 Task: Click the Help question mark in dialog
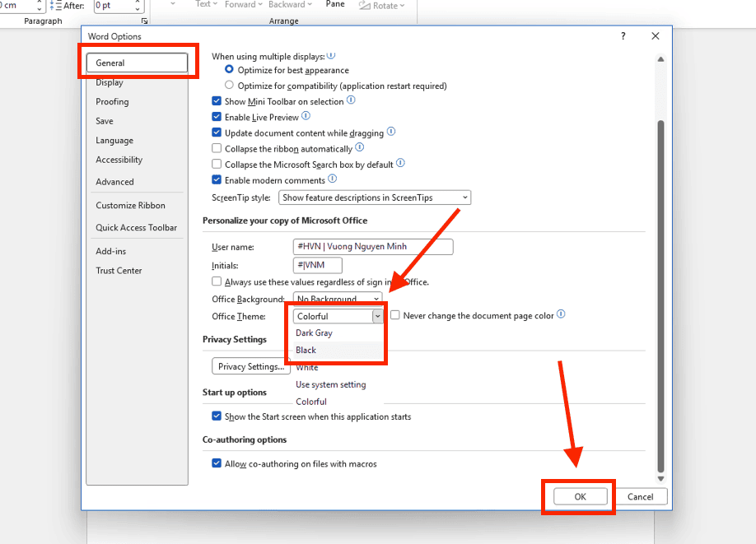623,36
